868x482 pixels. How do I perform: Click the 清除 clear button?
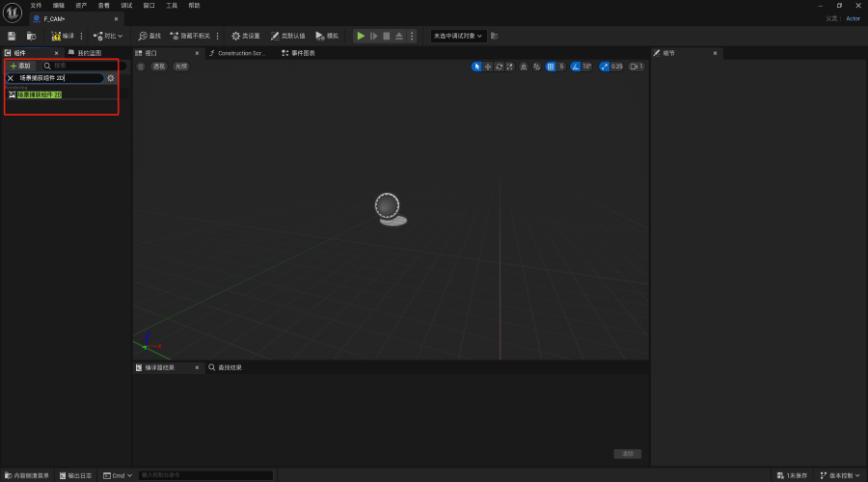628,454
